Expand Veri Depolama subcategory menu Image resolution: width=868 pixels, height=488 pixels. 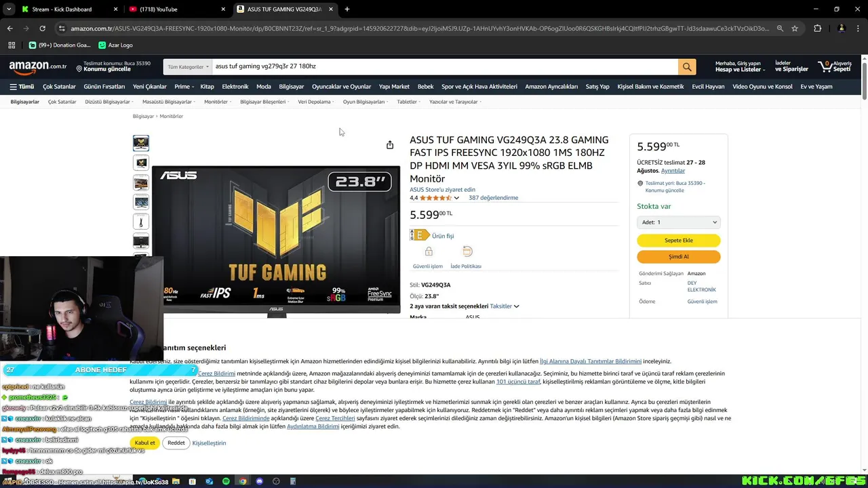coord(317,102)
